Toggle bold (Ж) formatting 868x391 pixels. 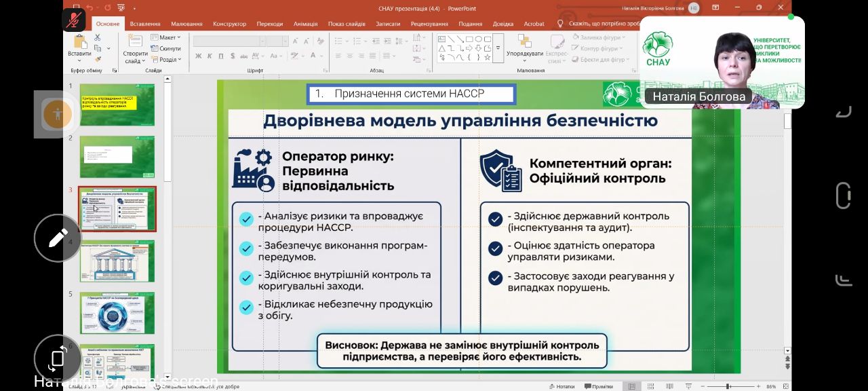[199, 56]
